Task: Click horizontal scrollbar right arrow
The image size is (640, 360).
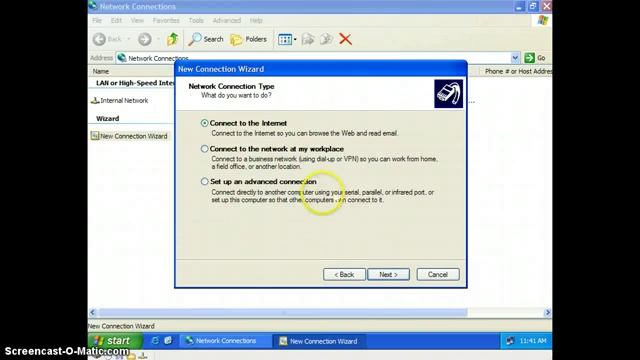Action: (x=548, y=313)
